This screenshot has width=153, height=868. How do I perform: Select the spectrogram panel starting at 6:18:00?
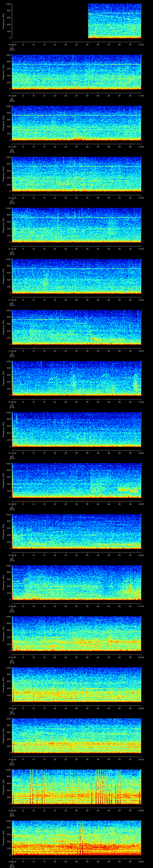pos(77,481)
